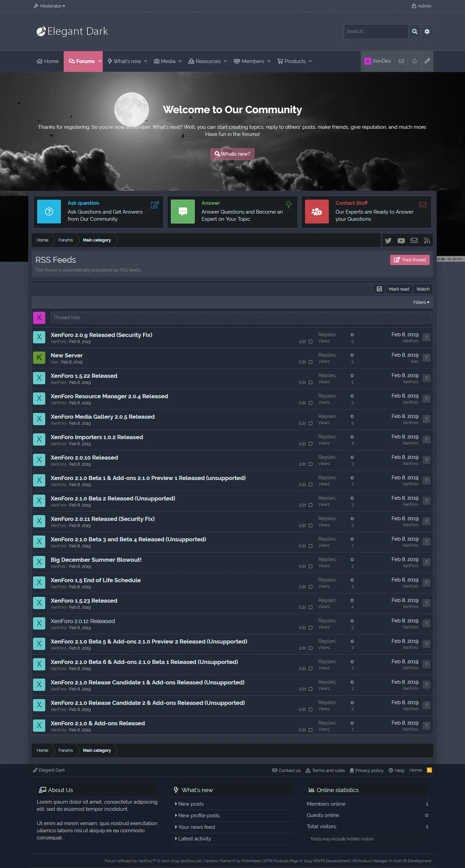465x868 pixels.
Task: Open XenDev user account link
Action: pyautogui.click(x=378, y=61)
